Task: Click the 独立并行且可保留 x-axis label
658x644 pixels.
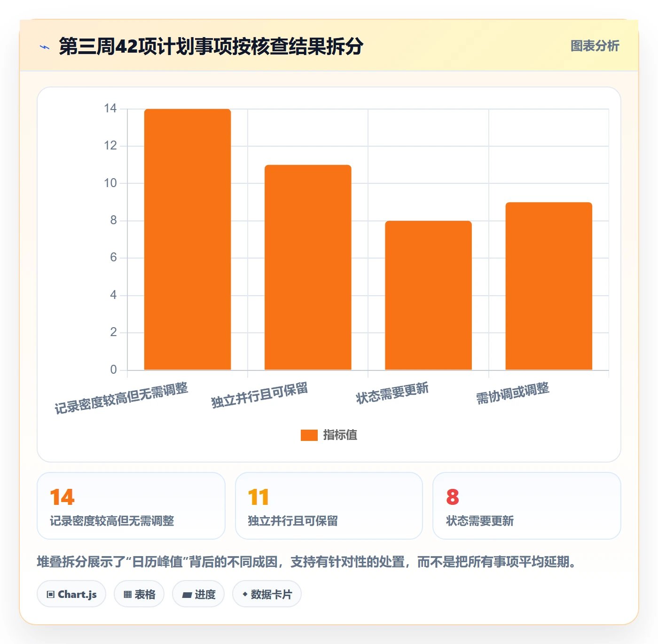Action: click(x=259, y=395)
